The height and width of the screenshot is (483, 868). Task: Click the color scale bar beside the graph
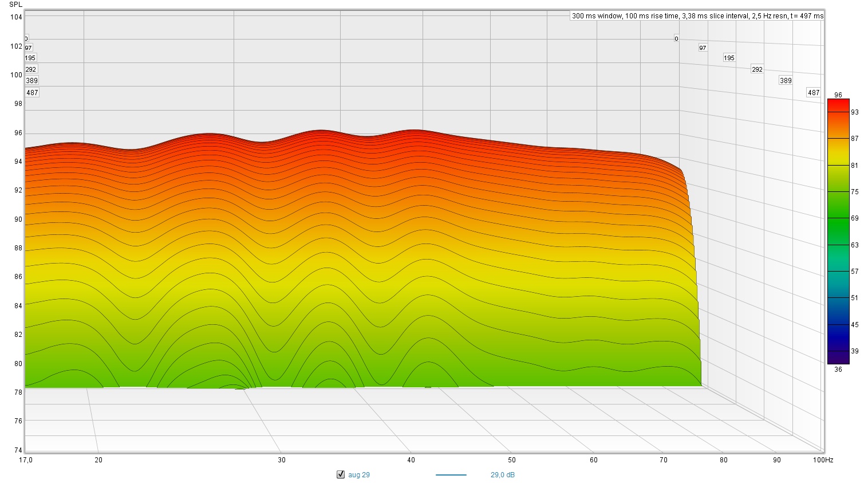tap(838, 231)
